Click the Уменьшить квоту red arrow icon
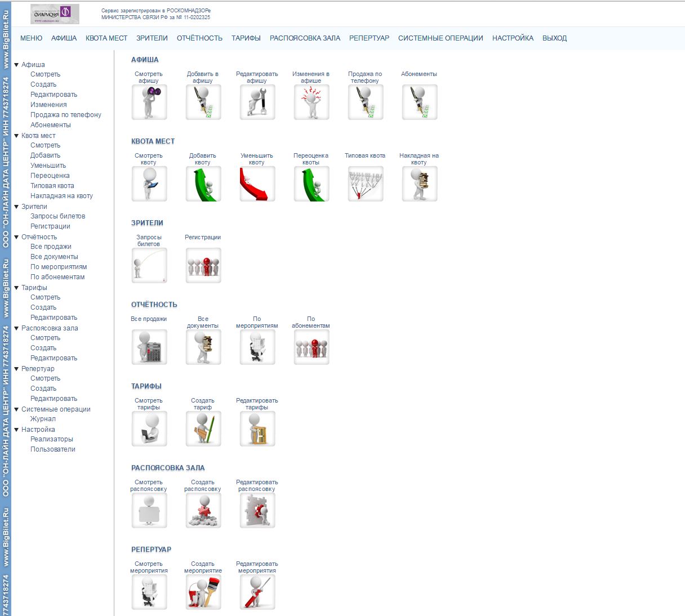This screenshot has height=616, width=685. (x=257, y=184)
